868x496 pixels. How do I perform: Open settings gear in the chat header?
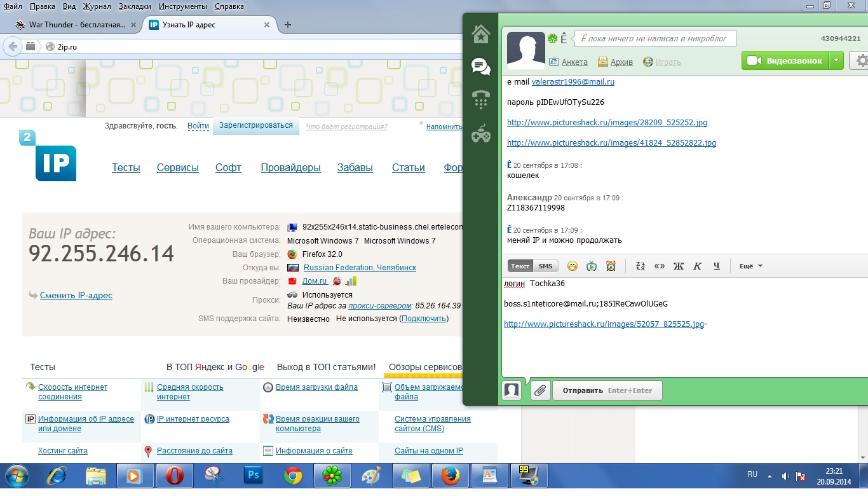(861, 61)
